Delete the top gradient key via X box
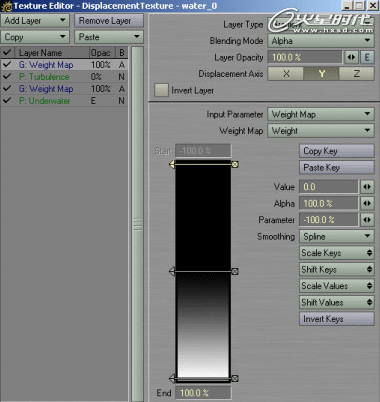Screen dimensions: 380x402 (235, 164)
